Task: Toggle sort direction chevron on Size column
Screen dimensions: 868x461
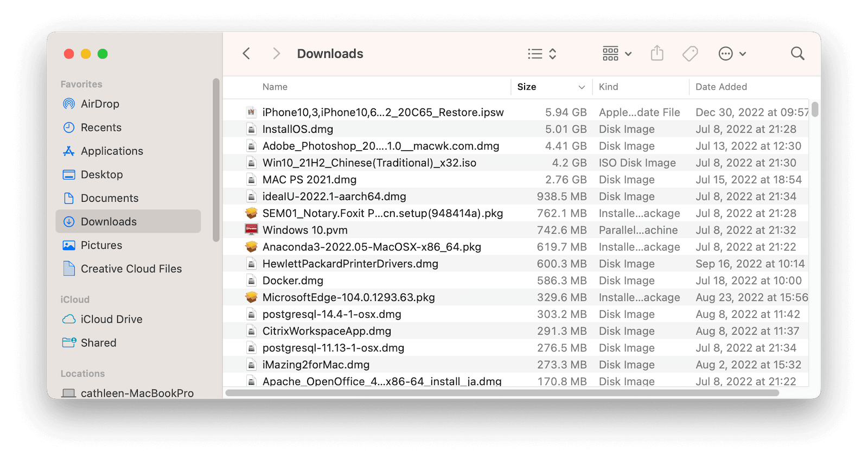Action: point(582,87)
